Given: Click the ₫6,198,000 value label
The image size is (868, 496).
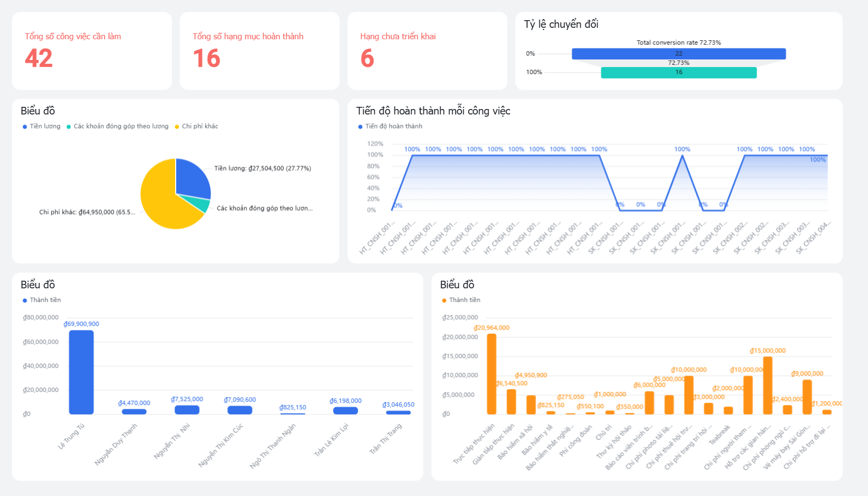Looking at the screenshot, I should click(x=345, y=401).
